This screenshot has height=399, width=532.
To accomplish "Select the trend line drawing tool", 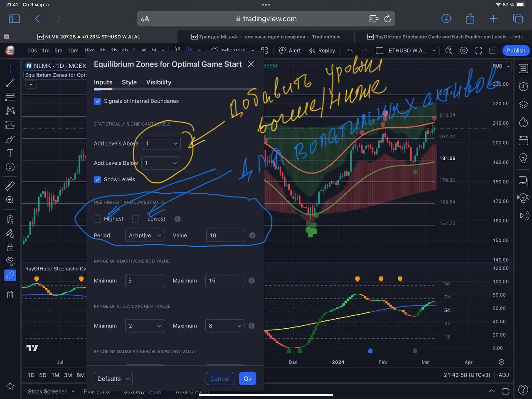I will [10, 83].
